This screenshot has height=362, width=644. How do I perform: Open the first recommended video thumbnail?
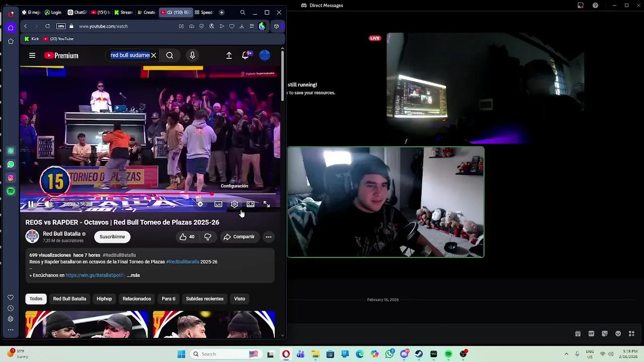[87, 324]
